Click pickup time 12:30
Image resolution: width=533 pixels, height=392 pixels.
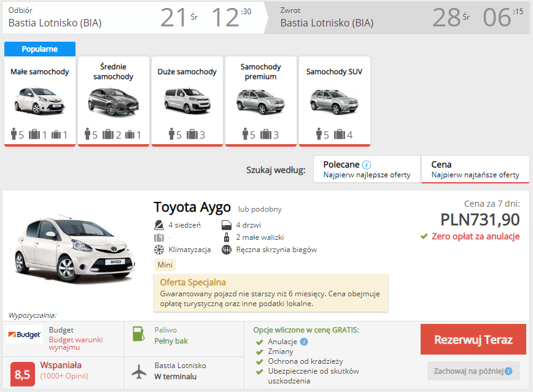[x=231, y=17]
